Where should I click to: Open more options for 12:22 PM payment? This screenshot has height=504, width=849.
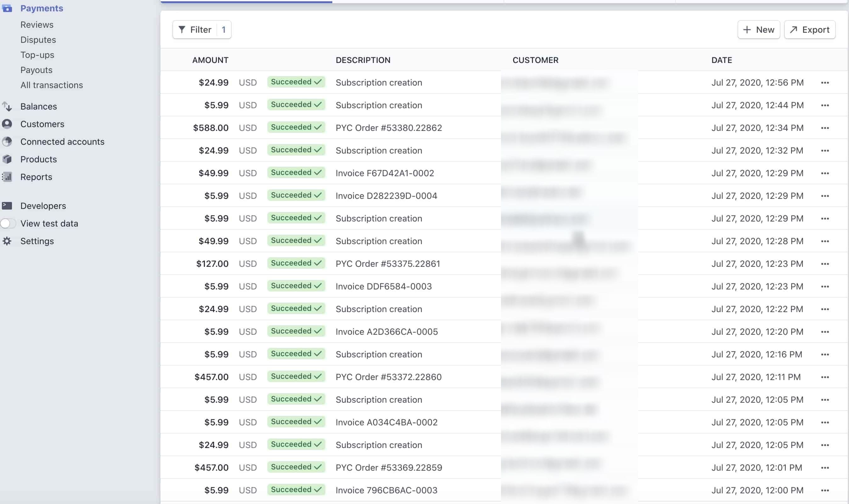[x=825, y=309]
